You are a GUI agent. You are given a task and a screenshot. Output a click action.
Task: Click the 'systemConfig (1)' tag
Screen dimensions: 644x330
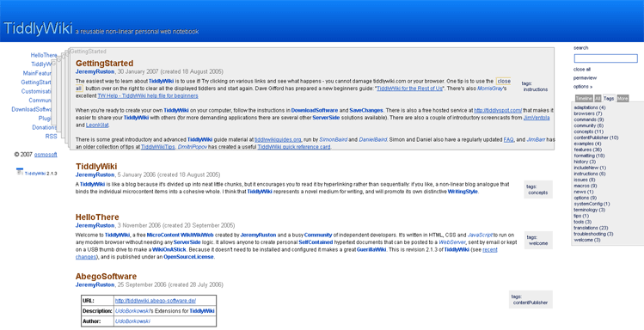click(592, 204)
